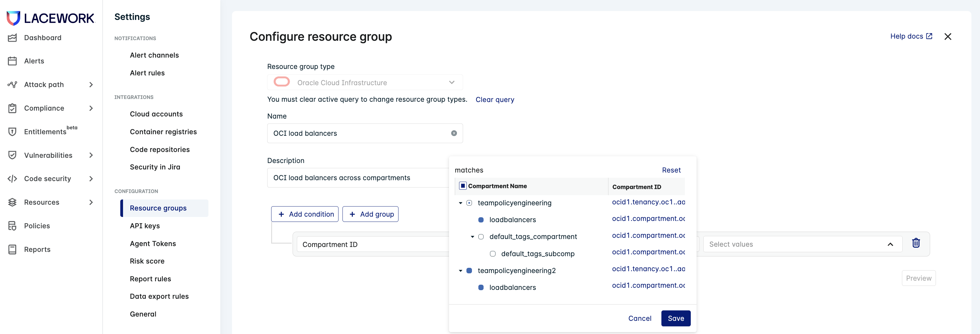Open Alert channels settings
Image resolution: width=980 pixels, height=334 pixels.
pos(154,55)
